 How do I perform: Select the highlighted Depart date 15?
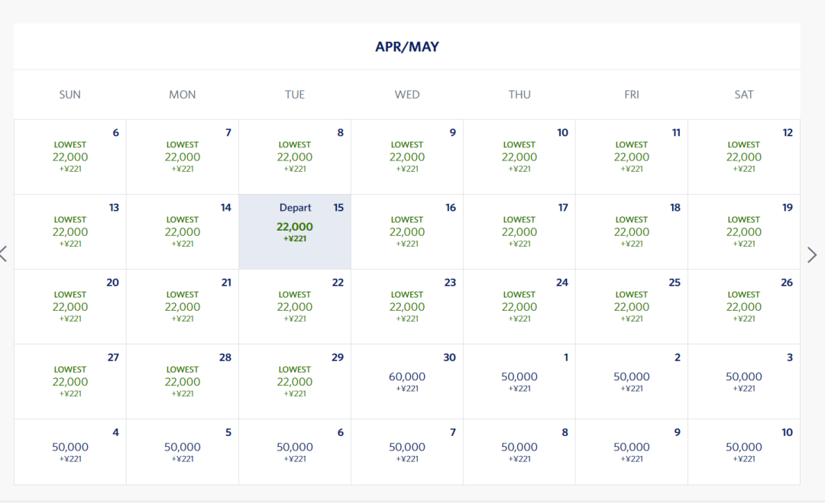[x=295, y=232]
